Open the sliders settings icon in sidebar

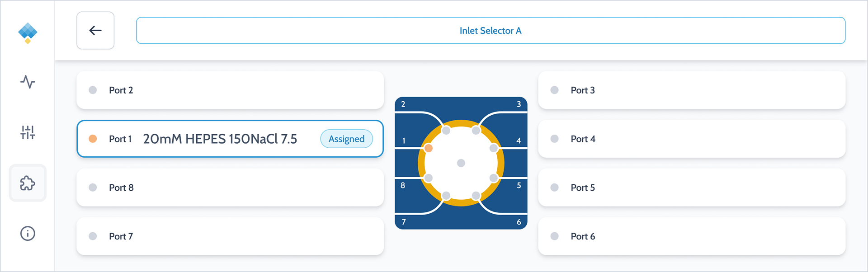(x=28, y=132)
